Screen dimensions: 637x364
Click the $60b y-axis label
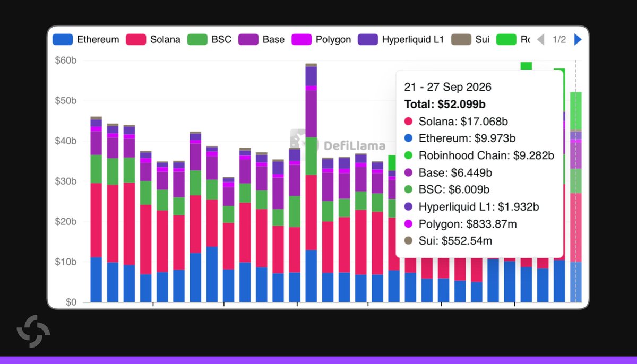click(66, 60)
